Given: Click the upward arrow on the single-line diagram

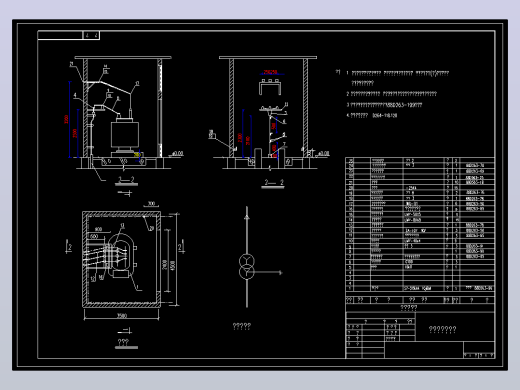Looking at the screenshot, I should pos(247,217).
